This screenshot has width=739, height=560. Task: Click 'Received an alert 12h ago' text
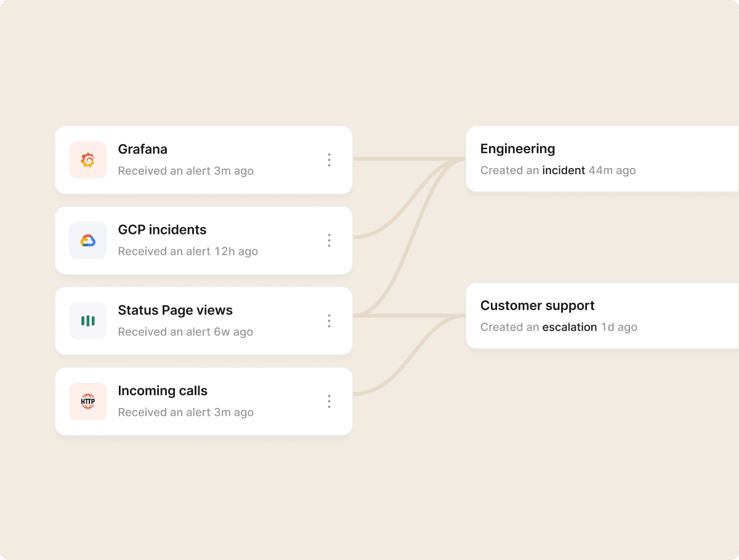tap(188, 251)
